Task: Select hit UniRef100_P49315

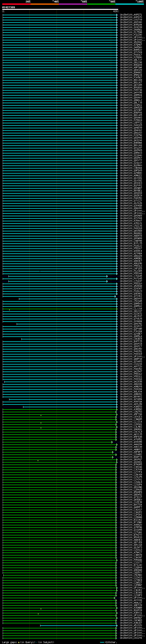Action: click(x=131, y=125)
